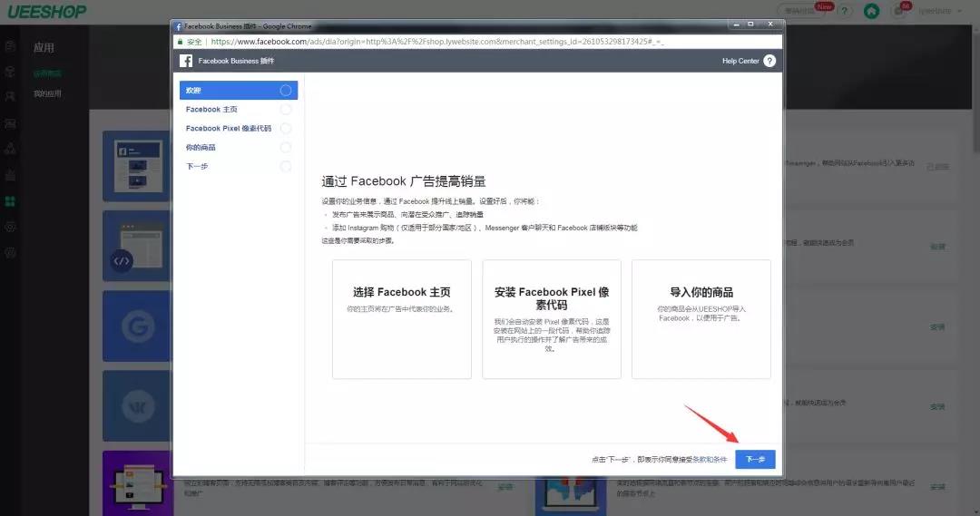Click the blue 下一步 button
Screen dimensions: 980x516
tap(755, 459)
